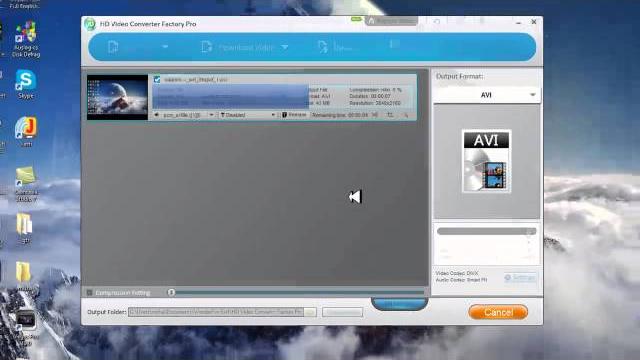Viewport: 640px width, 360px height.
Task: Click the quality slider in output panel
Action: pyautogui.click(x=487, y=231)
